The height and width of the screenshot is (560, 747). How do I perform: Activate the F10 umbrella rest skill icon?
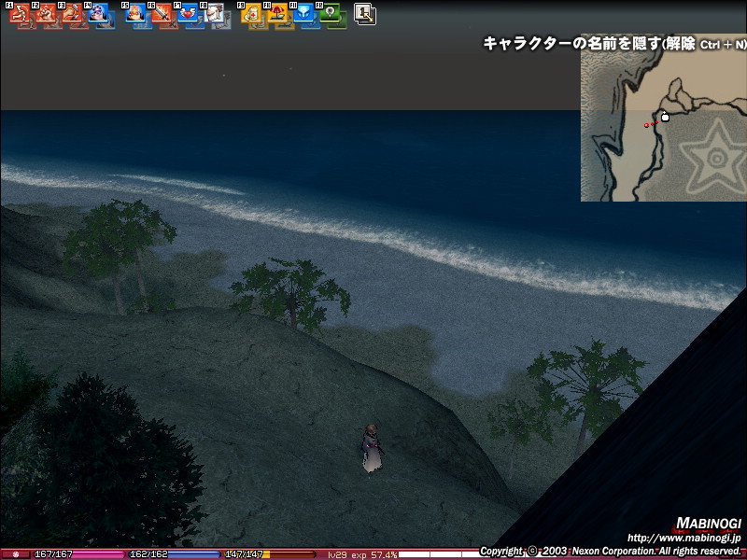click(x=277, y=13)
